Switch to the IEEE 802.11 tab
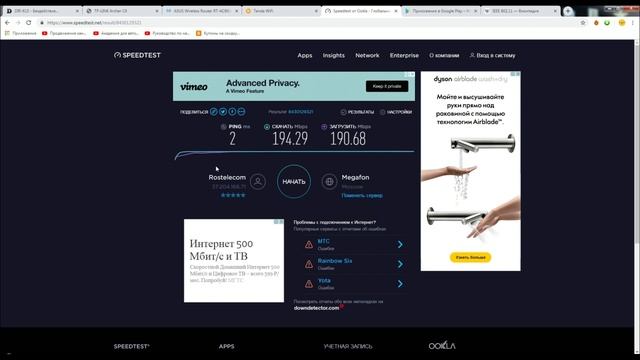This screenshot has width=640, height=360. pos(520,11)
